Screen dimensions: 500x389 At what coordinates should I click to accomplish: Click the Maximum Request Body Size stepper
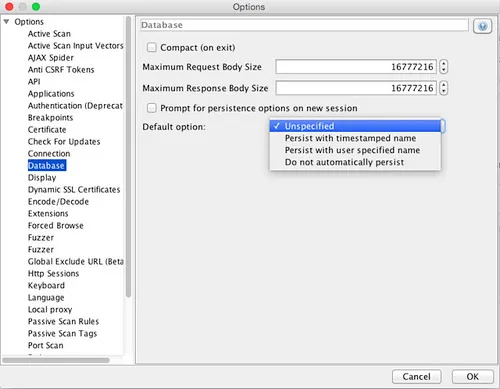[443, 67]
